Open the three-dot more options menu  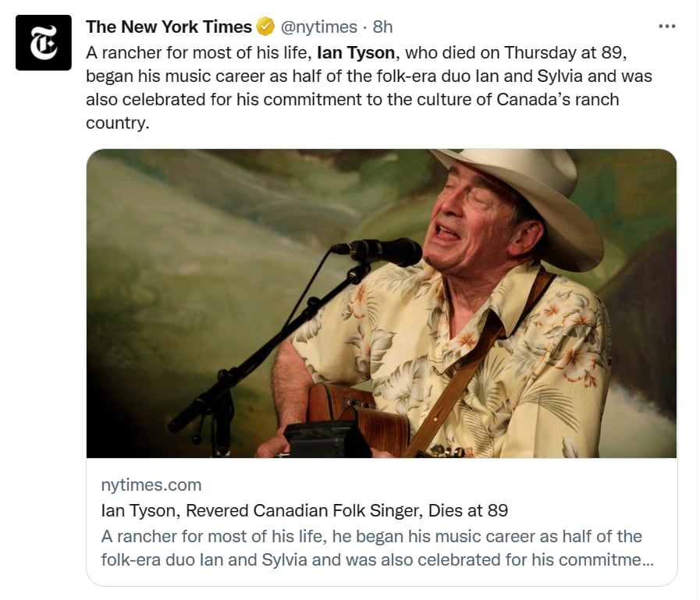pos(667,27)
